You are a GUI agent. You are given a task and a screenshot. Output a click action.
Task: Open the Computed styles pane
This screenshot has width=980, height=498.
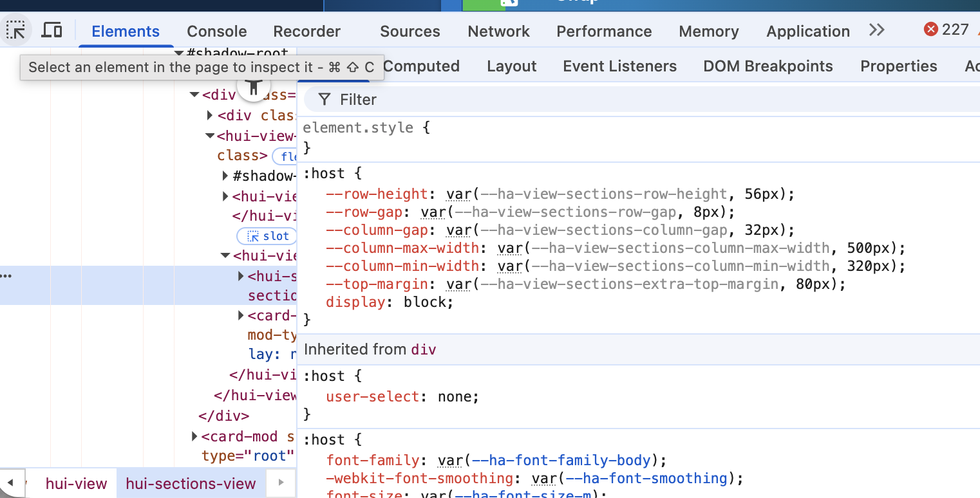pos(421,66)
